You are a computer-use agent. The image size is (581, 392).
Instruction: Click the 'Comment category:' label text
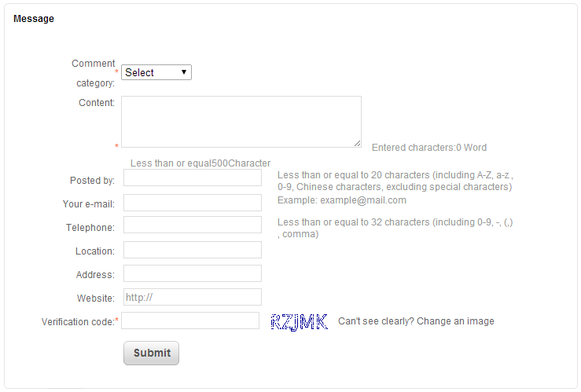[94, 72]
